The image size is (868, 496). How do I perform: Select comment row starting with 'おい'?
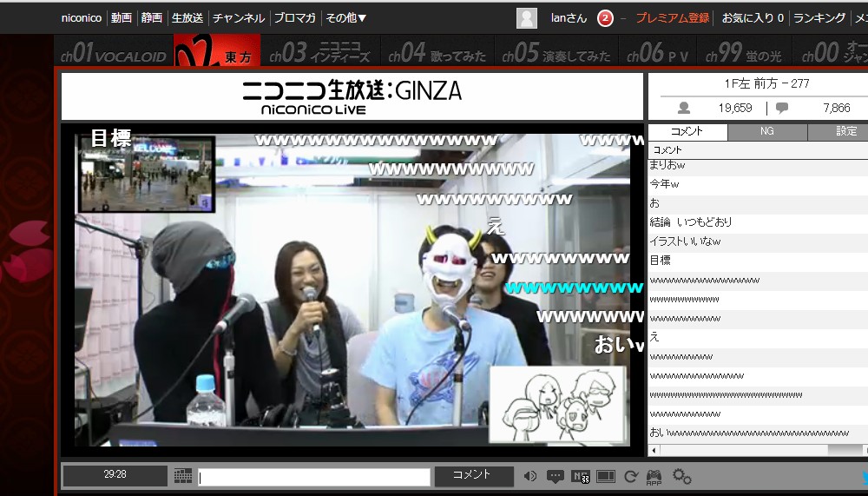click(x=757, y=433)
